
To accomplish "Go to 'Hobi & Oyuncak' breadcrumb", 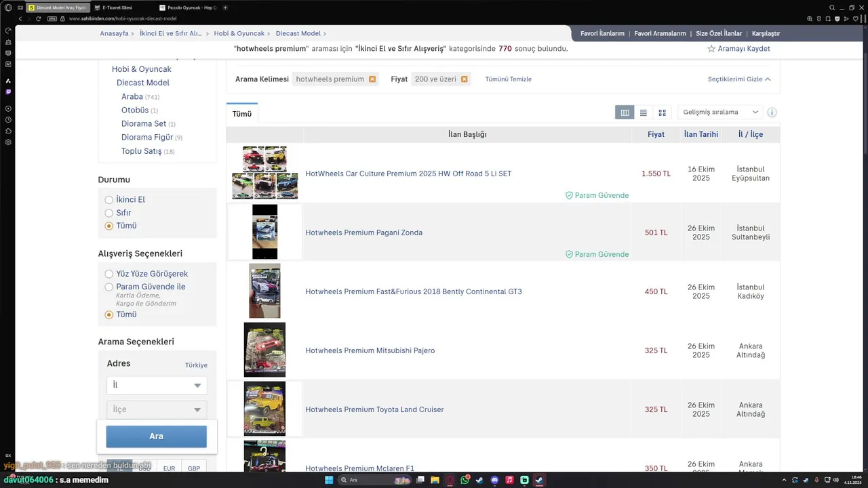I will click(239, 33).
